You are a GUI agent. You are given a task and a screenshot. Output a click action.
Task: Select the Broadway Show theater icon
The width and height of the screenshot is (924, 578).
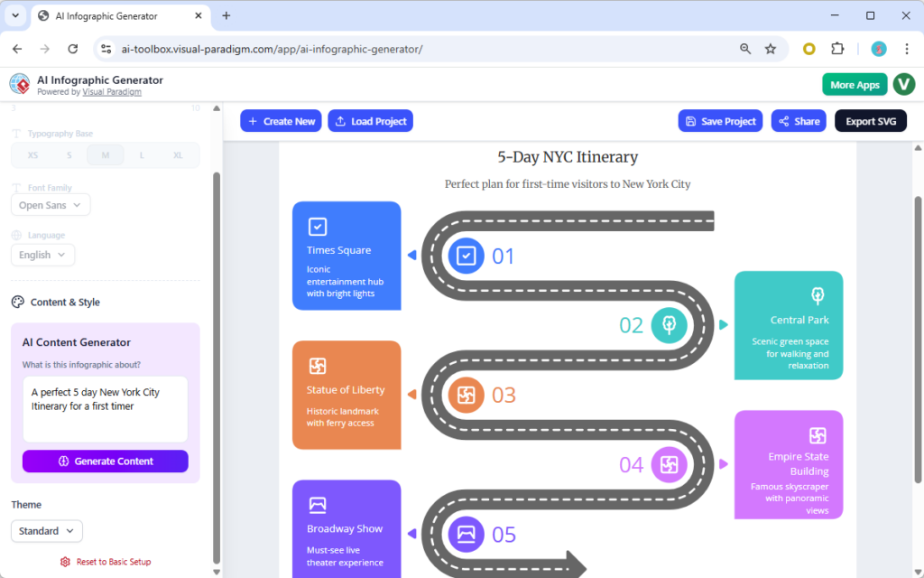pos(318,506)
